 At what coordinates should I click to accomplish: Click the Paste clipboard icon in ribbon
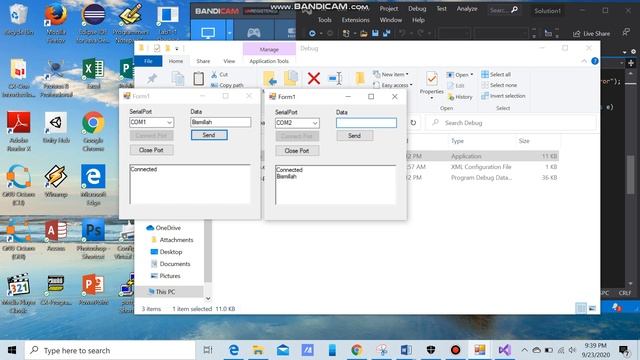pyautogui.click(x=198, y=78)
